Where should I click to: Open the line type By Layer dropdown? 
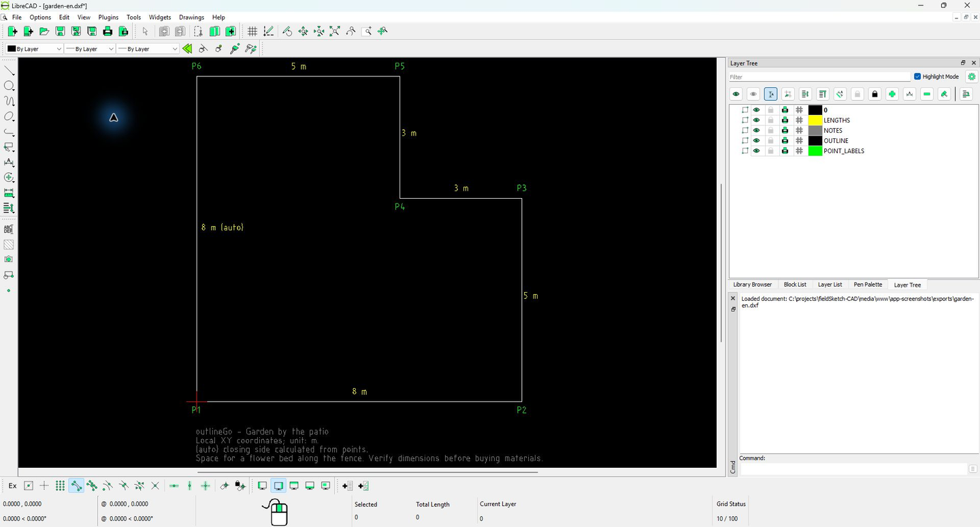[x=148, y=49]
